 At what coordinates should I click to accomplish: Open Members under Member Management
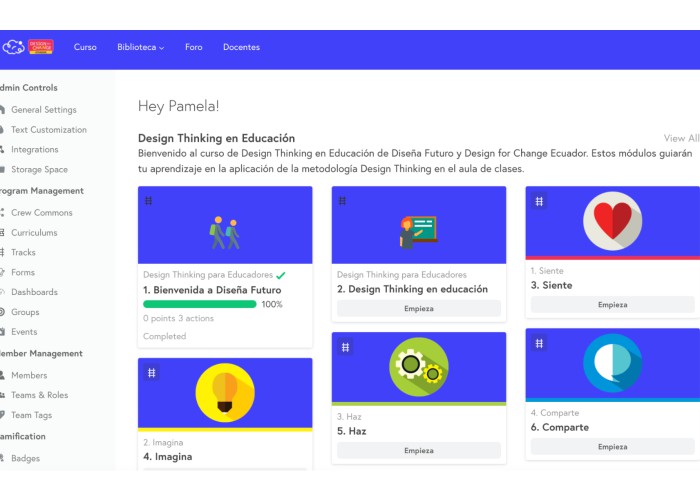point(29,375)
